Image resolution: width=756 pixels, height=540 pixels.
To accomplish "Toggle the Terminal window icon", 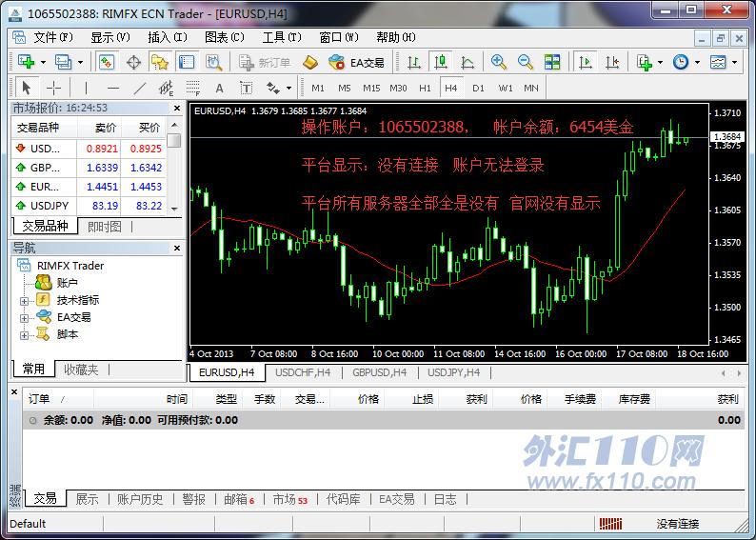I will [187, 62].
